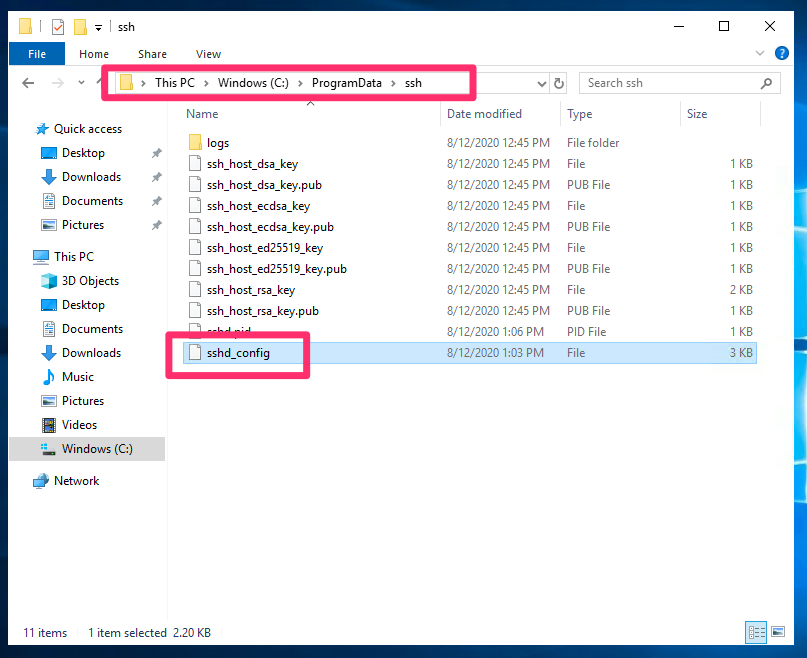The width and height of the screenshot is (807, 658).
Task: Toggle the details view icon in status bar
Action: tap(757, 632)
